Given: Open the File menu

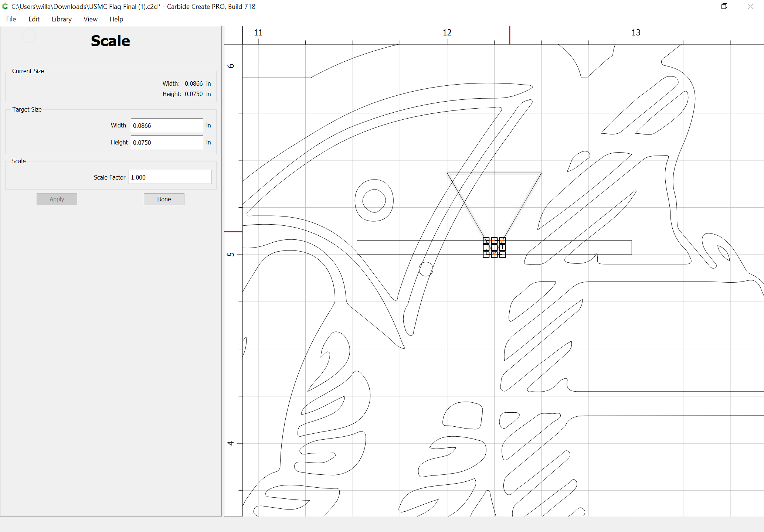Looking at the screenshot, I should [11, 19].
